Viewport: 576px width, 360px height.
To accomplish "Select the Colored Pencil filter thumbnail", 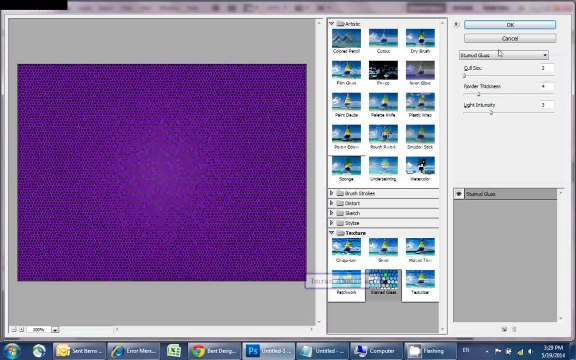I will [x=346, y=38].
